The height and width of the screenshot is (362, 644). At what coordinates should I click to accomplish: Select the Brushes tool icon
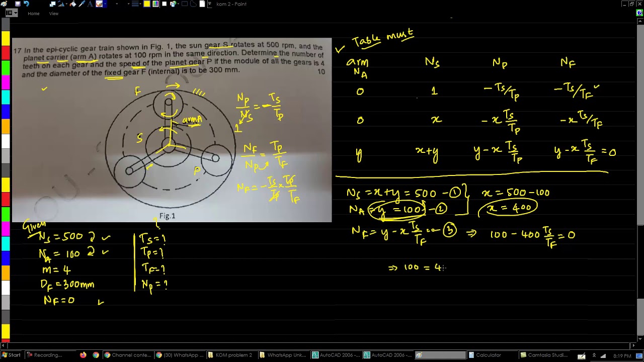pyautogui.click(x=99, y=4)
